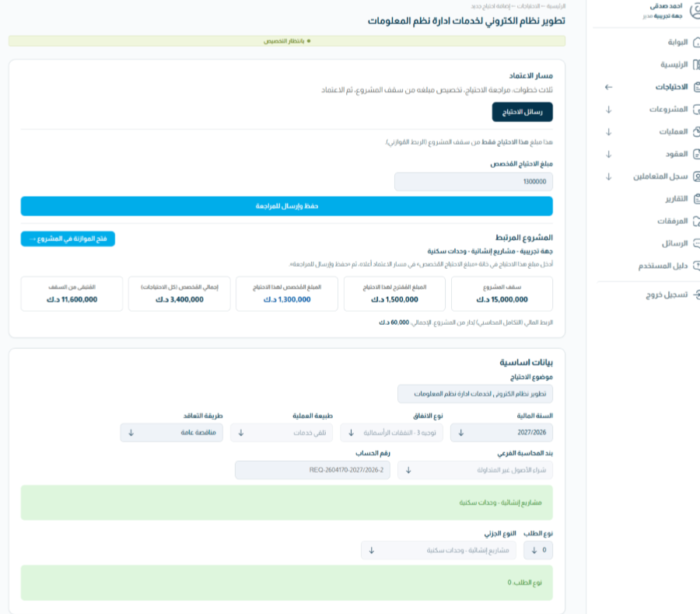Open المشروعات sidebar menu item
Image resolution: width=700 pixels, height=614 pixels.
coord(668,110)
